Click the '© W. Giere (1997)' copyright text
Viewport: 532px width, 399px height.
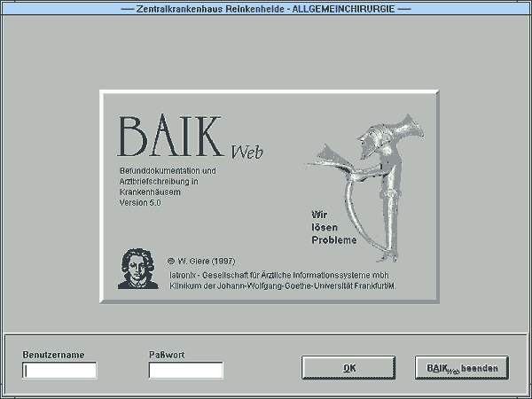(201, 262)
